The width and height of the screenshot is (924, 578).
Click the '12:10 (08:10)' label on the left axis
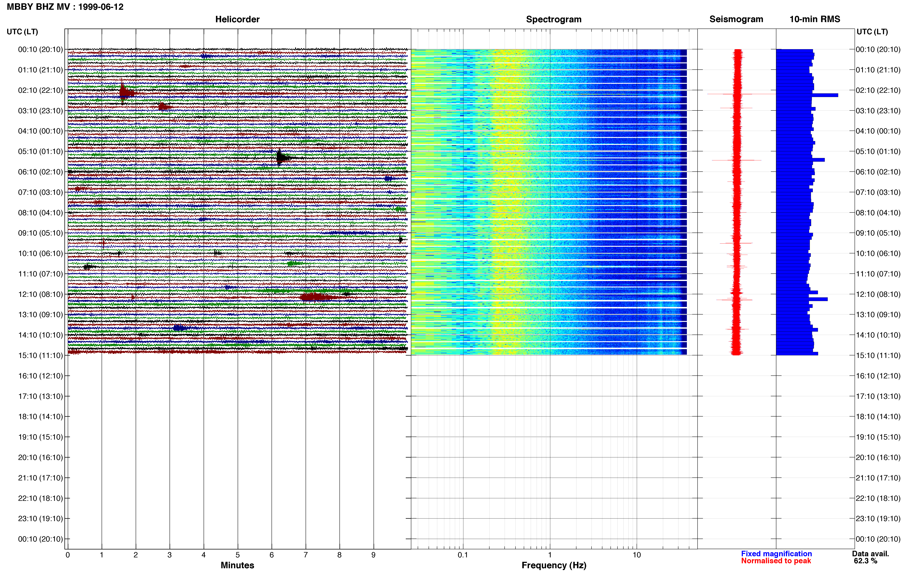41,294
